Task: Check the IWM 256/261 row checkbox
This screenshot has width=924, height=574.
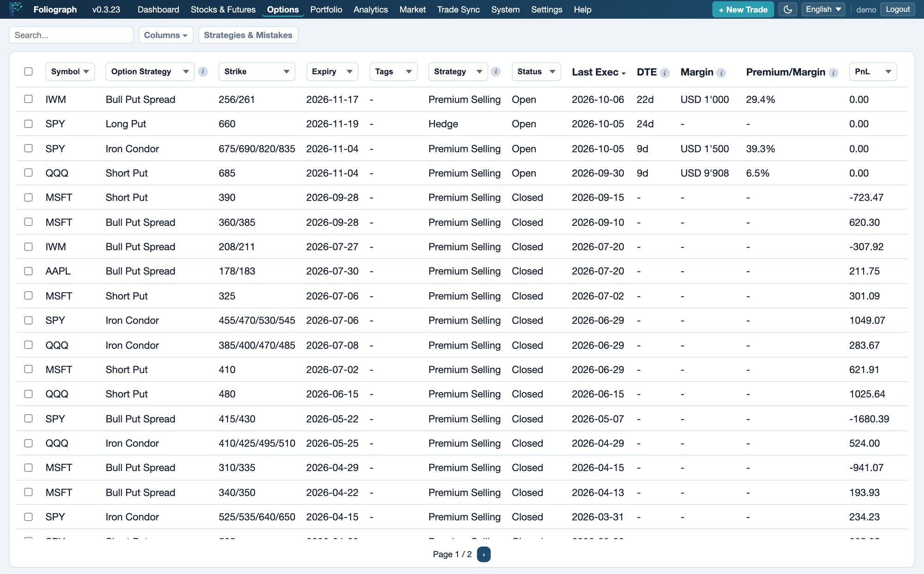Action: (x=28, y=99)
